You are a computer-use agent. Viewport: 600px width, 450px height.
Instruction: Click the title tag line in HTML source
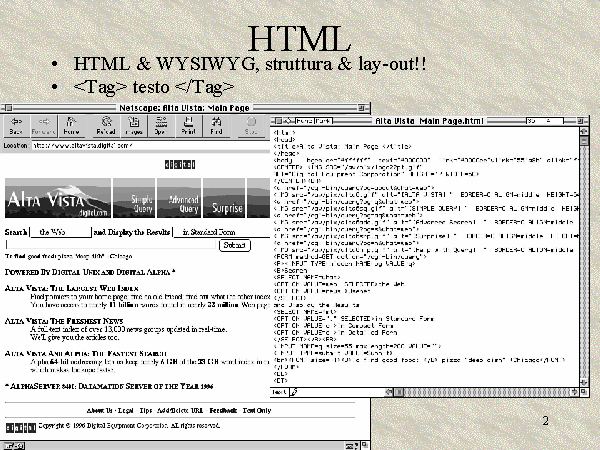(342, 146)
